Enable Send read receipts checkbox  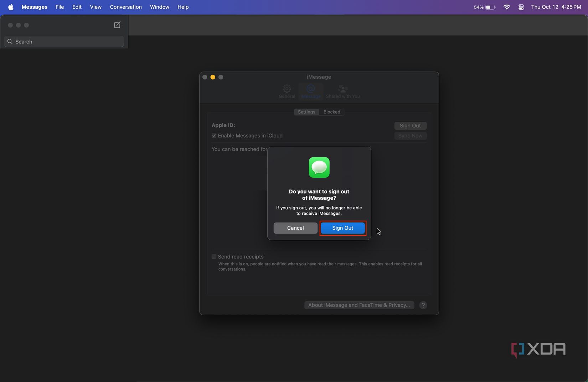pos(214,257)
